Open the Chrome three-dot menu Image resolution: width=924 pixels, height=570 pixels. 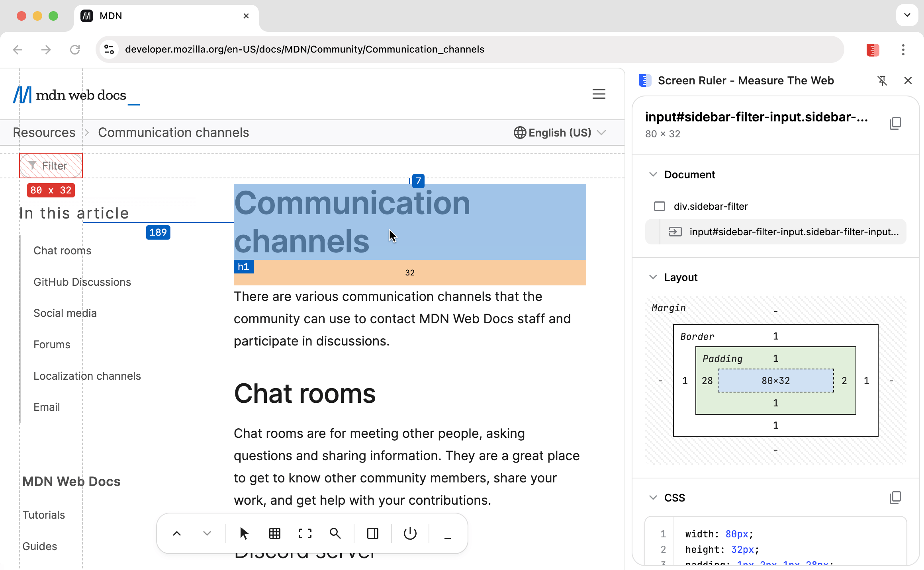coord(903,50)
